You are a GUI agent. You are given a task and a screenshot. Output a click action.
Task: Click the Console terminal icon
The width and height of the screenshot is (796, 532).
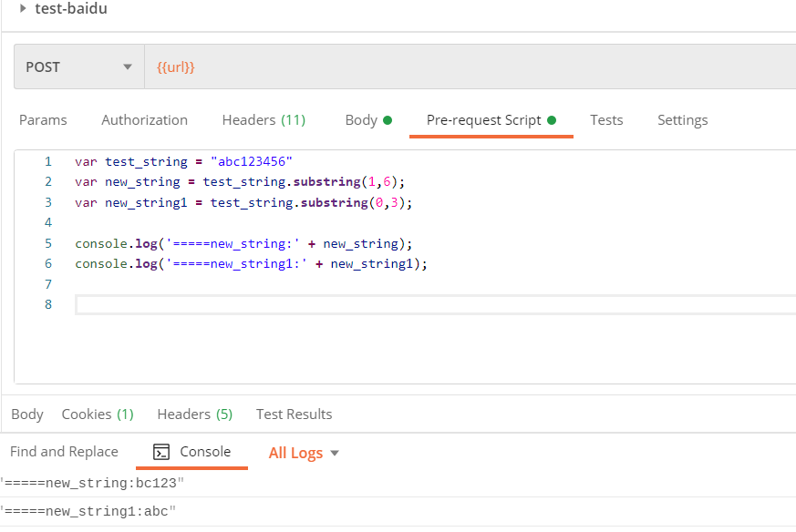pyautogui.click(x=161, y=452)
